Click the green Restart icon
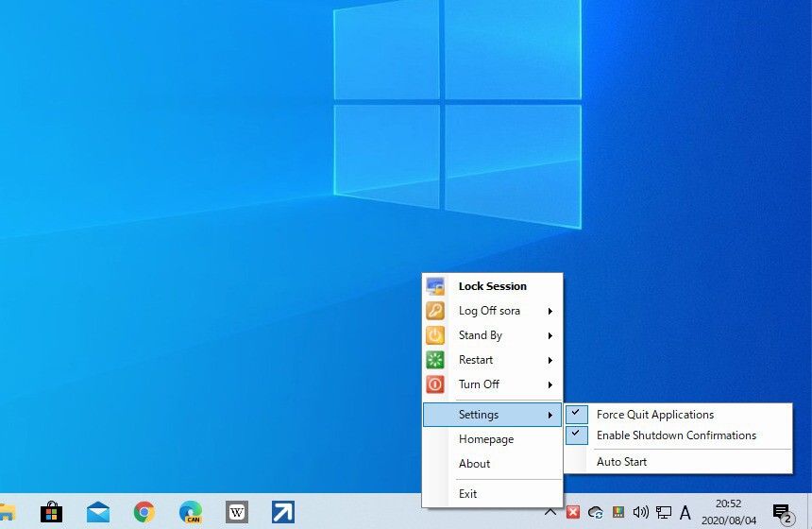This screenshot has height=529, width=812. point(435,360)
